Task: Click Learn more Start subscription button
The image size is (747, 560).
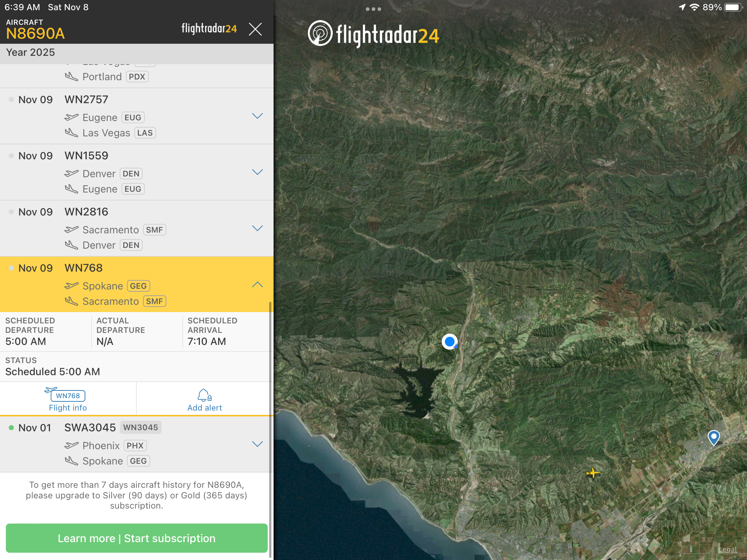Action: pyautogui.click(x=137, y=538)
